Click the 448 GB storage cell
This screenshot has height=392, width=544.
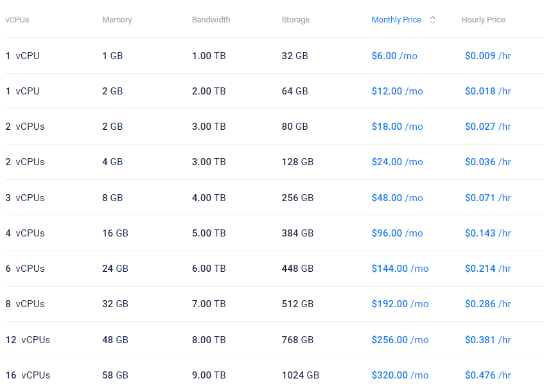pos(297,269)
